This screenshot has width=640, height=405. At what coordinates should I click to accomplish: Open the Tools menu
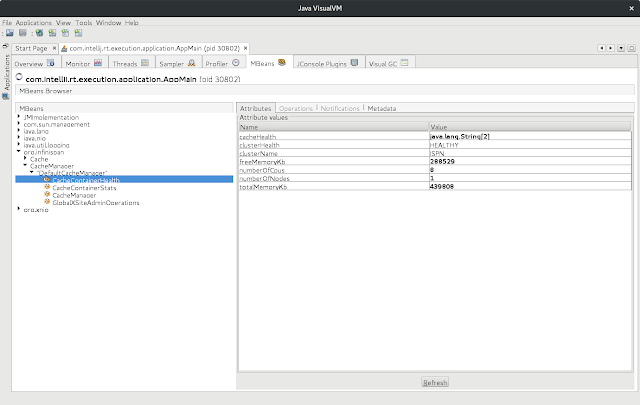(84, 22)
